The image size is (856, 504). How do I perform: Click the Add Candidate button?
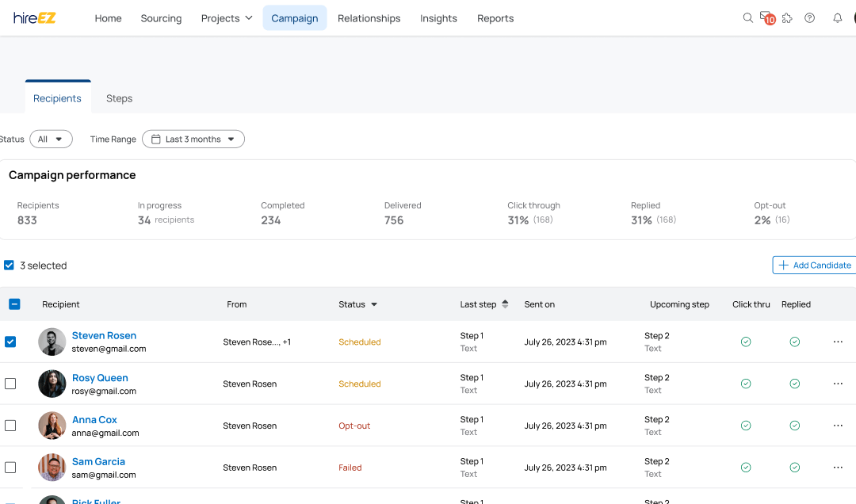(x=814, y=265)
